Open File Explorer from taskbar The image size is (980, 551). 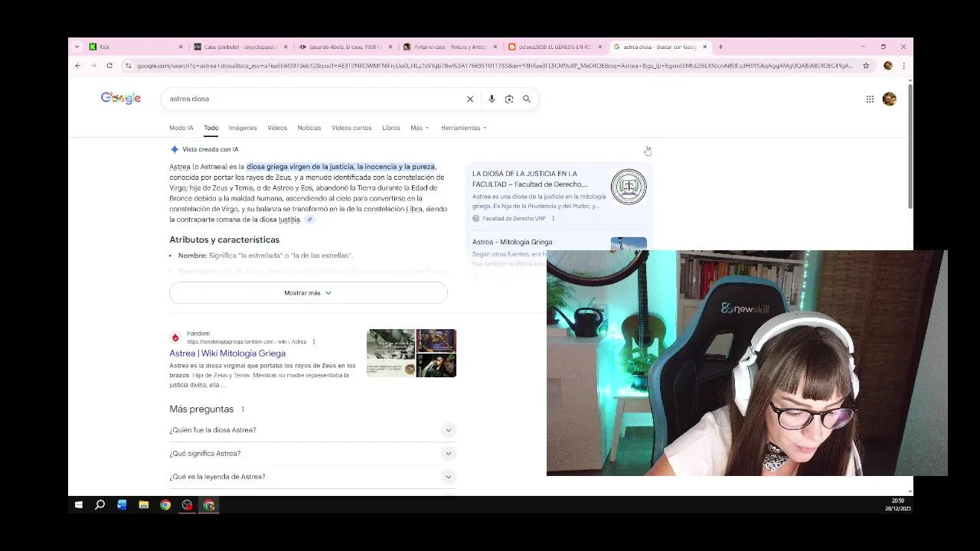pyautogui.click(x=143, y=505)
